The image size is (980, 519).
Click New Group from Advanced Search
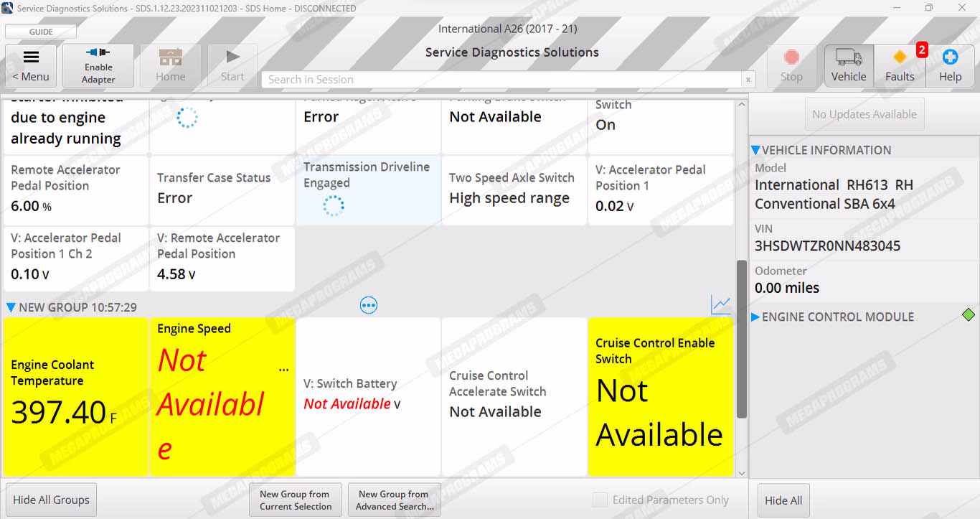pos(395,500)
